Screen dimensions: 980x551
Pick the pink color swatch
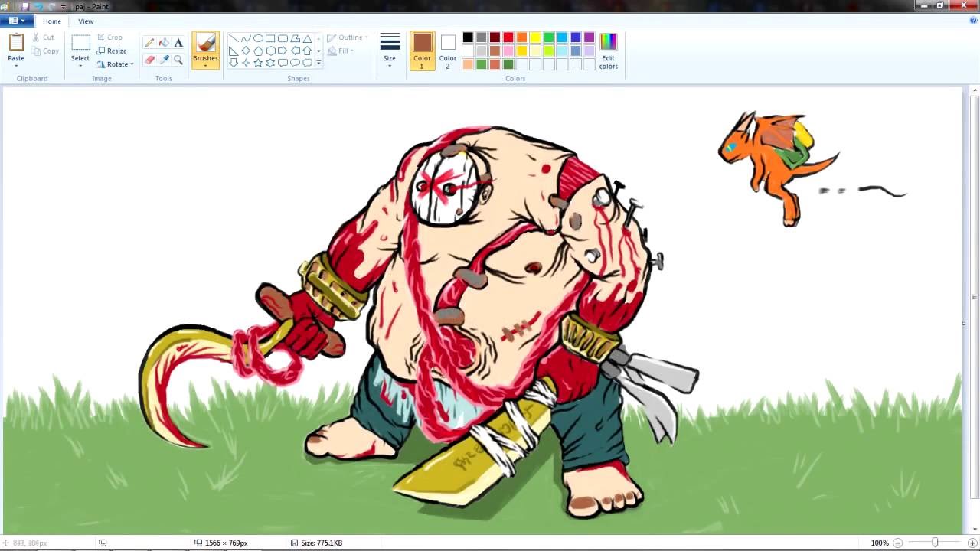pyautogui.click(x=508, y=51)
